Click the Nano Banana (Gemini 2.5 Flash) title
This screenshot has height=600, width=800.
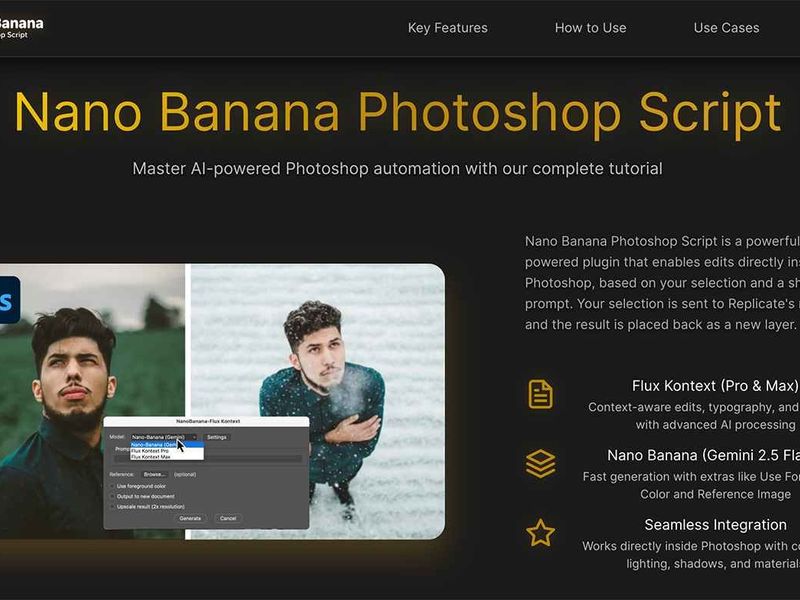[704, 455]
